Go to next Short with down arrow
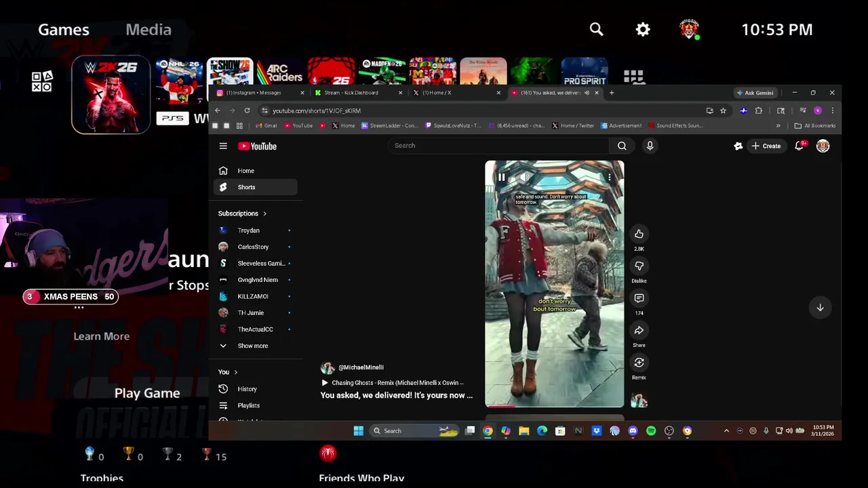The image size is (868, 488). pyautogui.click(x=820, y=308)
